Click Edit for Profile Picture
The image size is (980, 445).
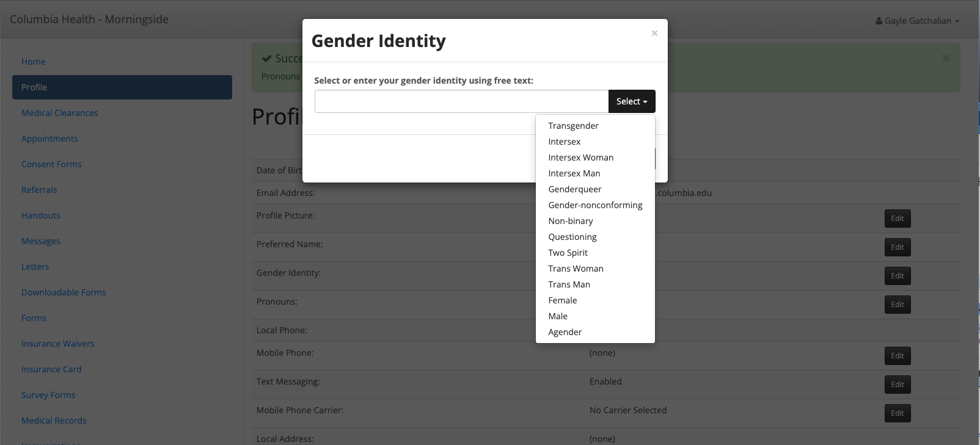tap(897, 219)
